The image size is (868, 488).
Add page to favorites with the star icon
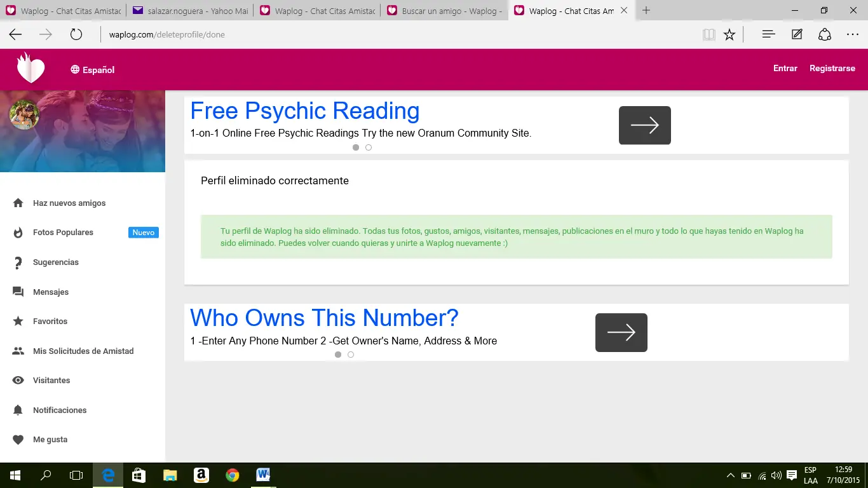tap(729, 35)
